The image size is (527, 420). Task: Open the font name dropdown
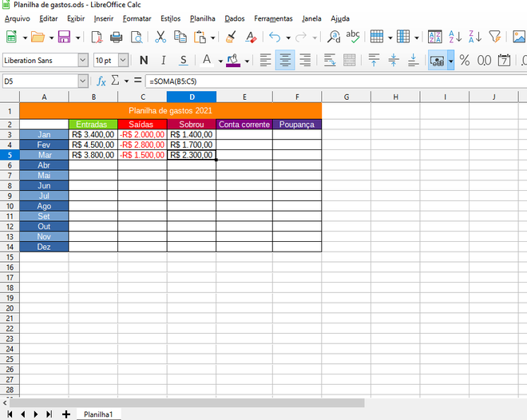83,60
